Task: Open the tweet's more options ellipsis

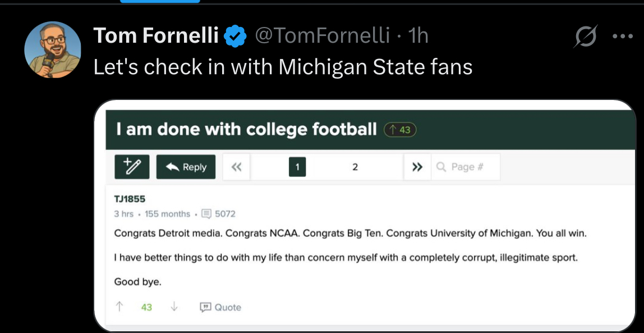Action: (x=622, y=37)
